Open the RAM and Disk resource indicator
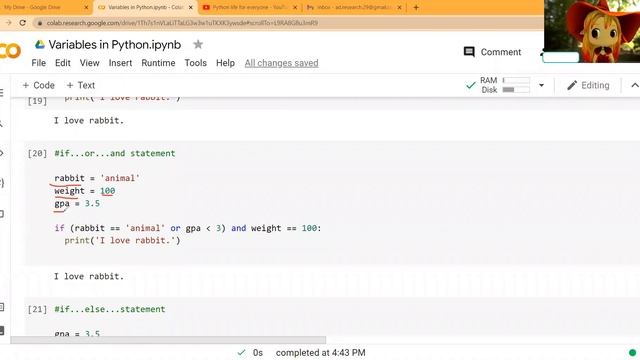The height and width of the screenshot is (360, 640). (504, 85)
